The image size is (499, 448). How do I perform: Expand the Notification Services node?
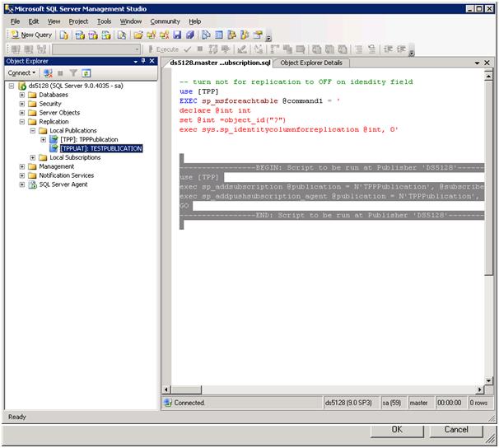[22, 175]
